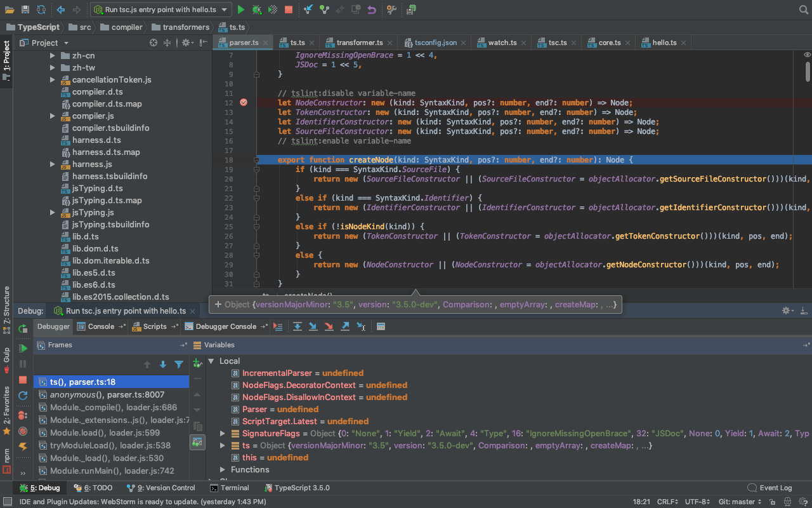Switch to the tsconfig.json editor tab
The width and height of the screenshot is (812, 508).
pyautogui.click(x=435, y=43)
